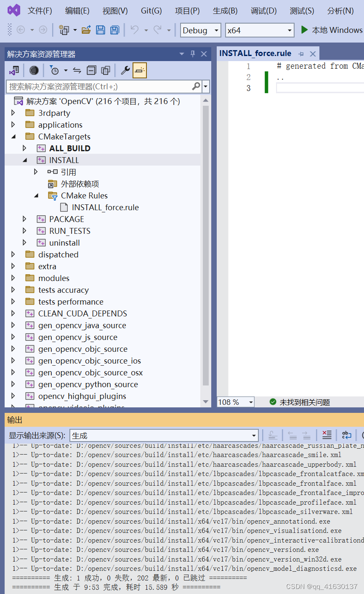Click the show all files icon
The width and height of the screenshot is (364, 594).
tap(106, 70)
